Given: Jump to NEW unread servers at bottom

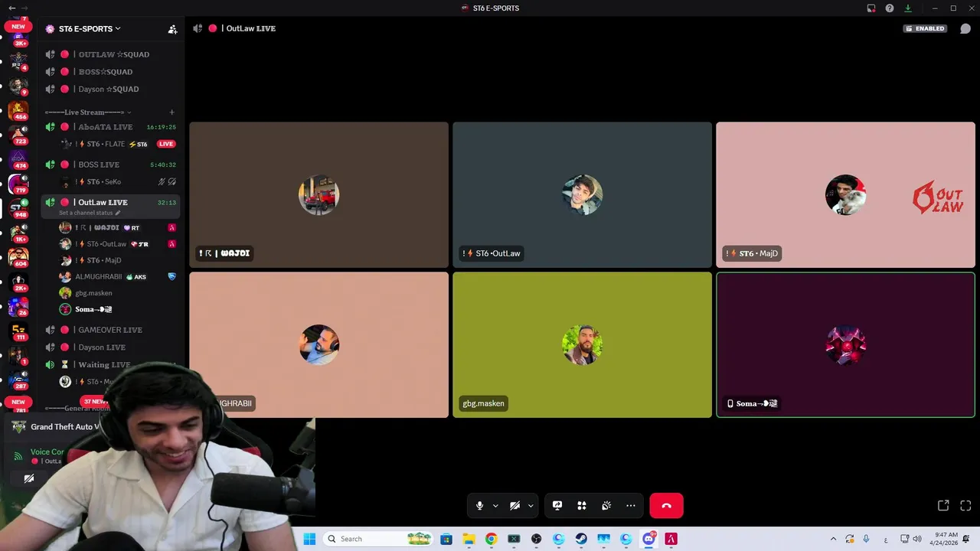Looking at the screenshot, I should pyautogui.click(x=18, y=402).
